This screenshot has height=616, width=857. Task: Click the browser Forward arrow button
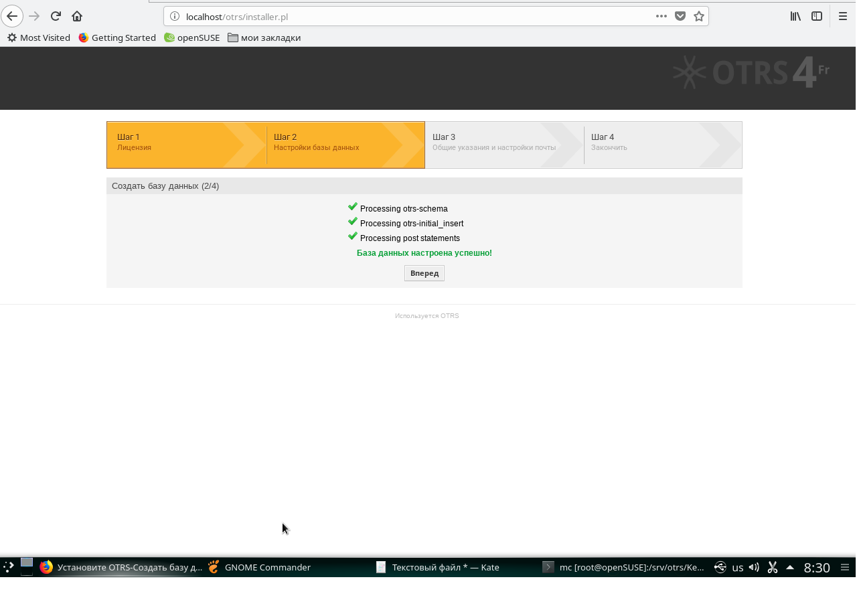(x=34, y=16)
